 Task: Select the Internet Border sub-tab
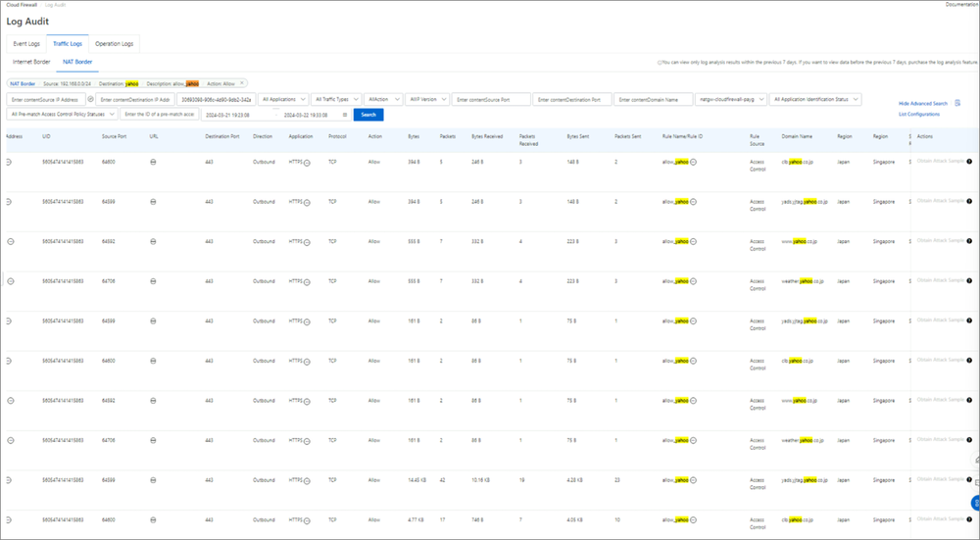tap(31, 62)
